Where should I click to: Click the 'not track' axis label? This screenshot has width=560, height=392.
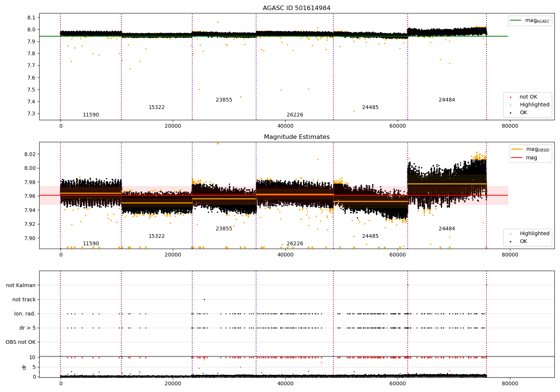(x=24, y=300)
